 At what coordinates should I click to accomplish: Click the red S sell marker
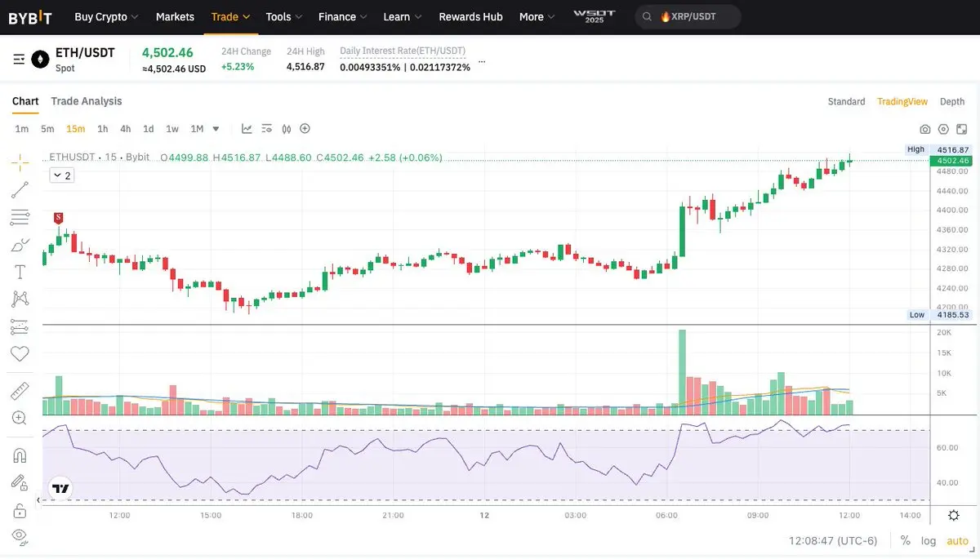tap(58, 218)
